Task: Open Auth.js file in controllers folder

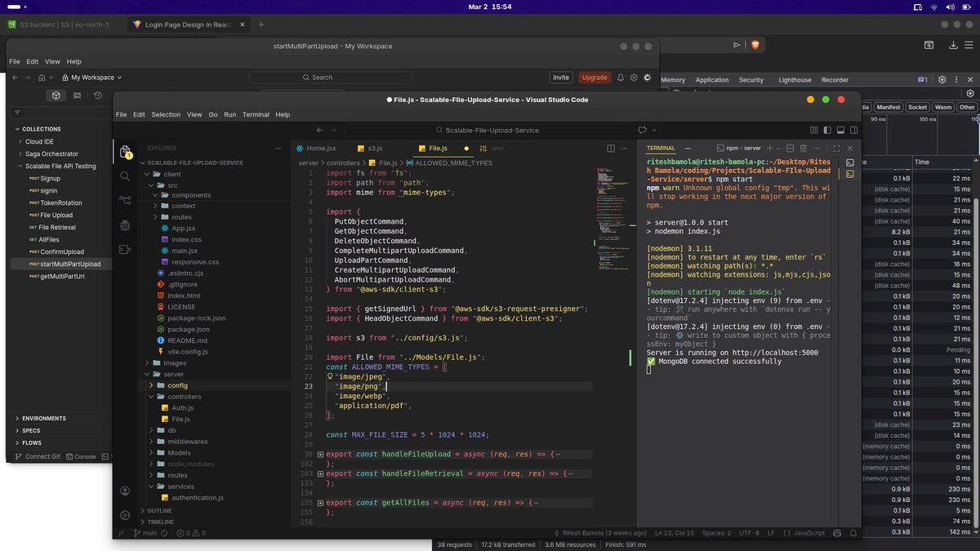Action: [183, 407]
